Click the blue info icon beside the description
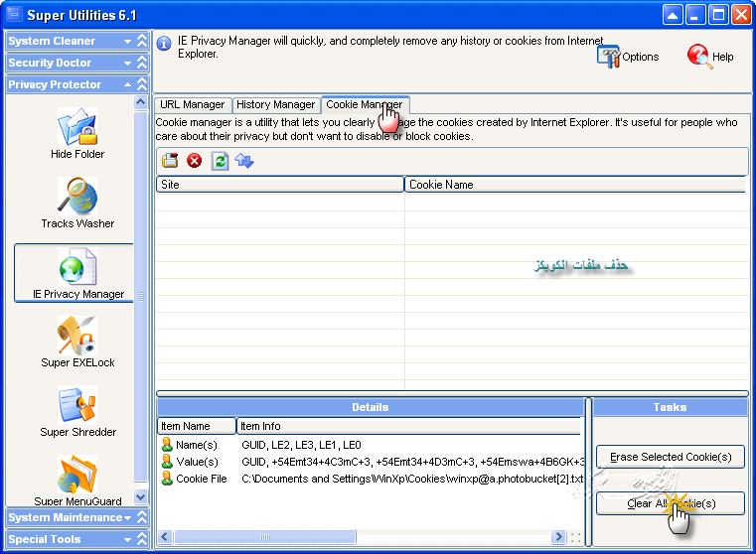 click(164, 44)
